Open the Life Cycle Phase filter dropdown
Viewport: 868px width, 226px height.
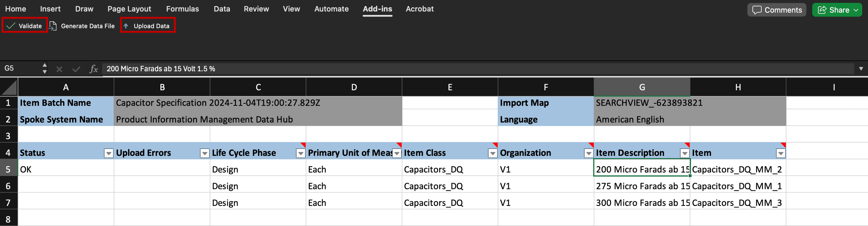(301, 153)
